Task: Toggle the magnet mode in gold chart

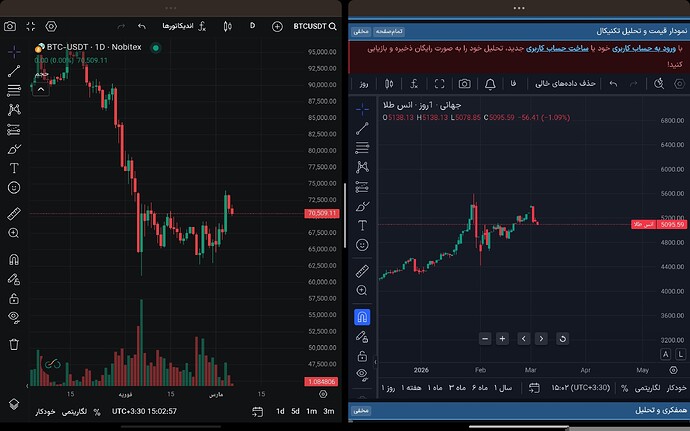Action: [362, 317]
